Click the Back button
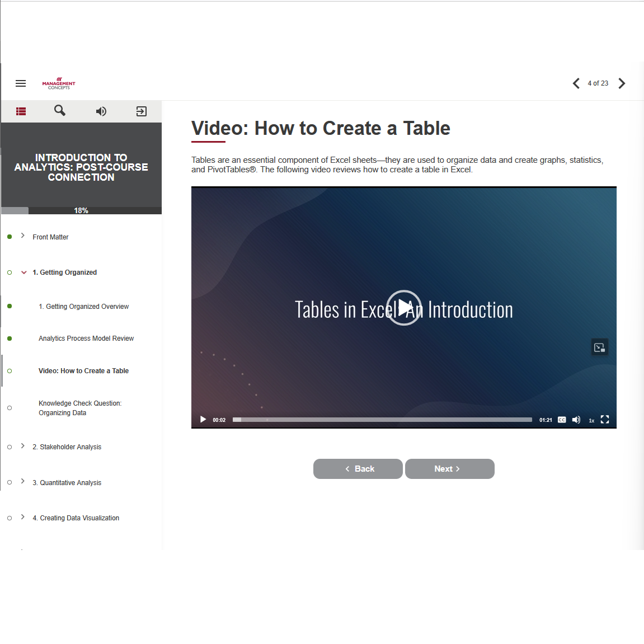The height and width of the screenshot is (644, 644). 358,469
